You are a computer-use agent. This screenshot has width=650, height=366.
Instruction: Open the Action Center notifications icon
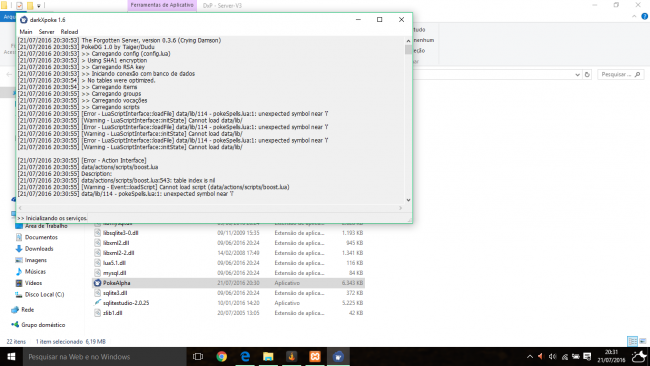pos(587,357)
